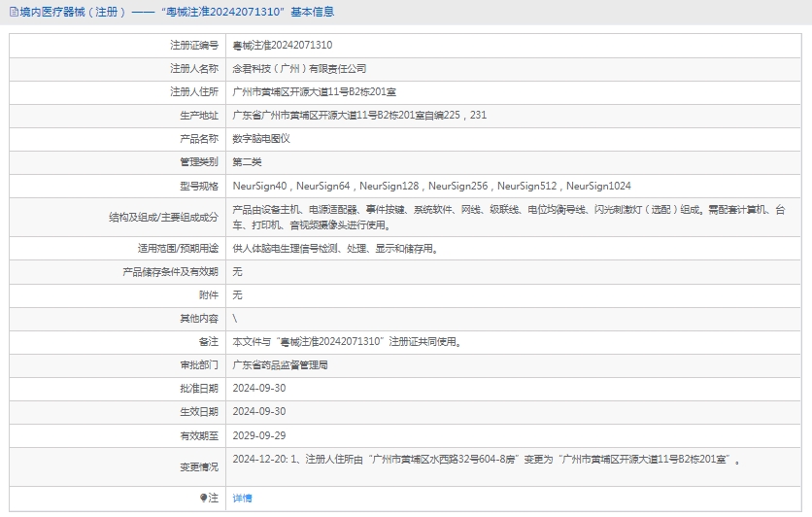Open the 详情 details link
Viewport: 812px width, 517px height.
[x=242, y=498]
